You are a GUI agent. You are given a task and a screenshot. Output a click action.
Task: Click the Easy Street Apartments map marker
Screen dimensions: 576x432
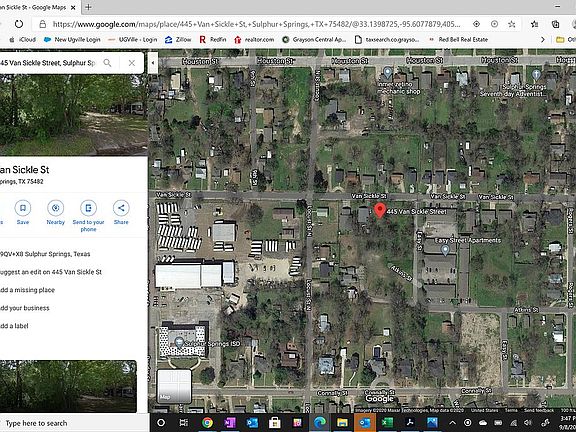point(445,250)
